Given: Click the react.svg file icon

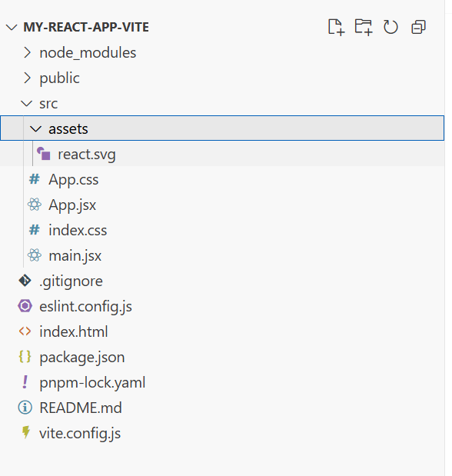Looking at the screenshot, I should (44, 154).
